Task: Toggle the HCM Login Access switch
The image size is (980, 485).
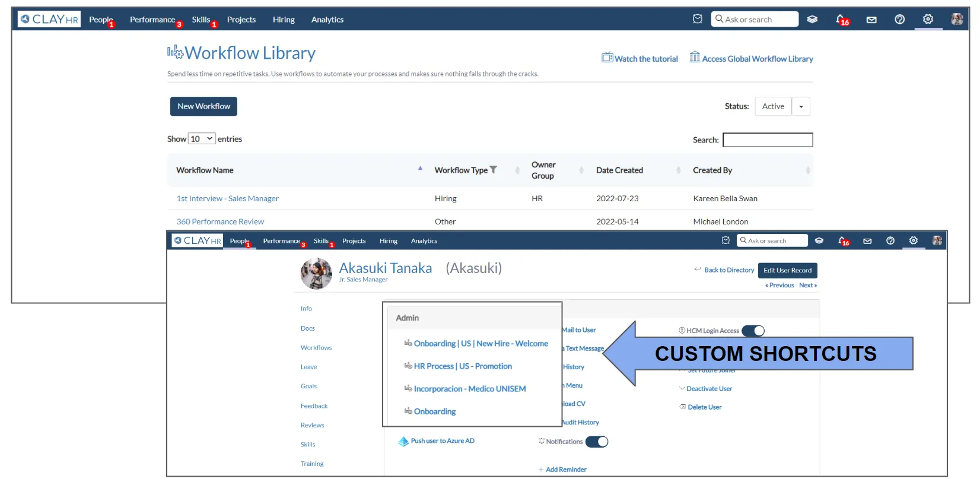Action: [x=753, y=331]
